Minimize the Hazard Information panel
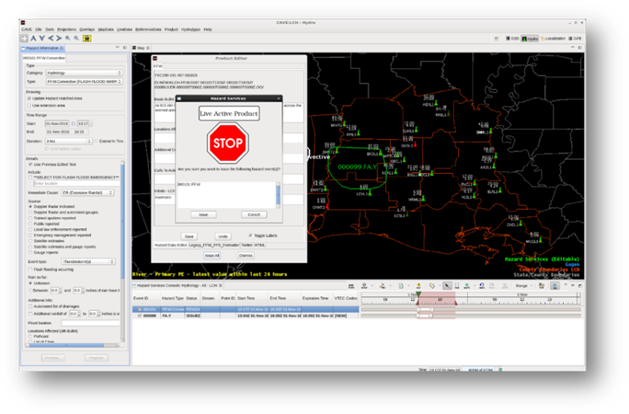Screen dimensions: 629x414 pos(117,48)
